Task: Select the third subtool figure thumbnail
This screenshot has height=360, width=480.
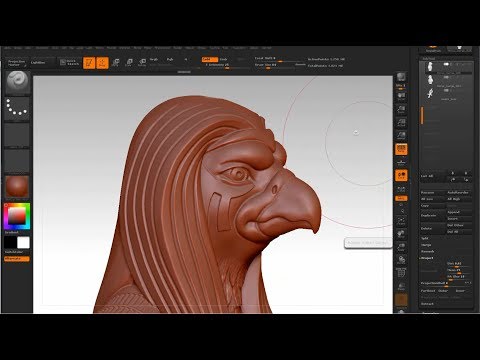Action: click(x=430, y=94)
